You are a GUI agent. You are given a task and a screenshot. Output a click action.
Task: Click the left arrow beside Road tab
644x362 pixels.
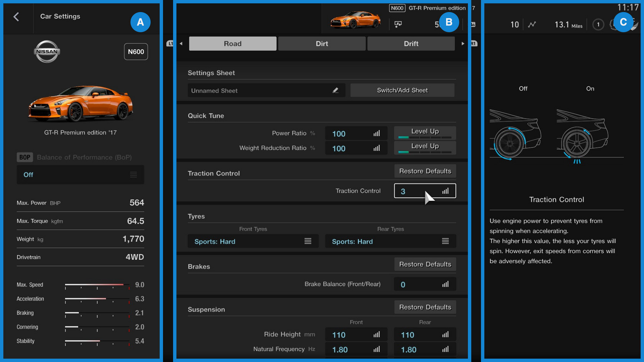coord(181,44)
